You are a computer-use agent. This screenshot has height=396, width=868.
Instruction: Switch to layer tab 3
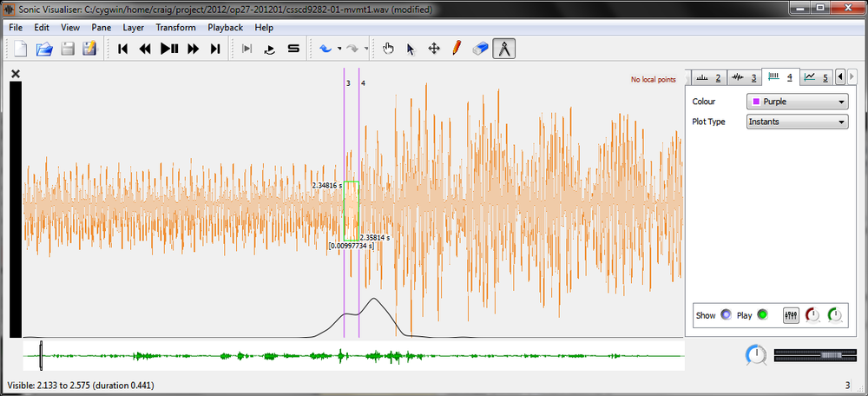coord(743,77)
